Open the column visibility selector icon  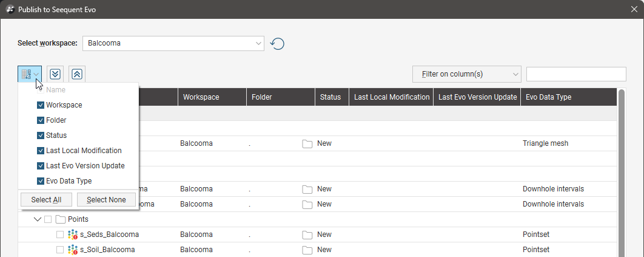(29, 74)
